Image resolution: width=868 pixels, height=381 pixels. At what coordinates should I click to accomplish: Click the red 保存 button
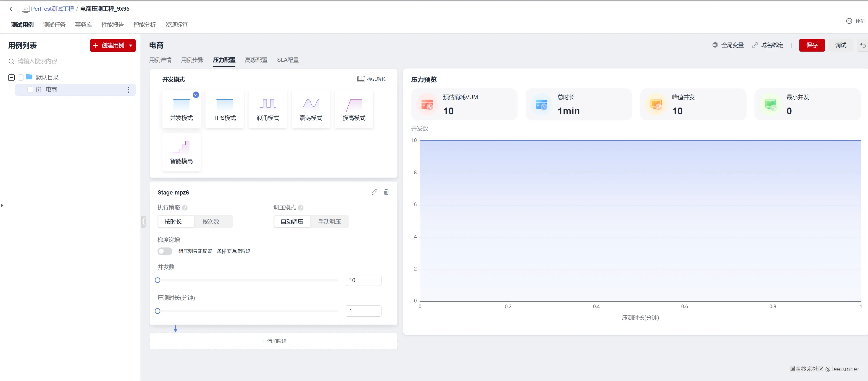point(811,45)
